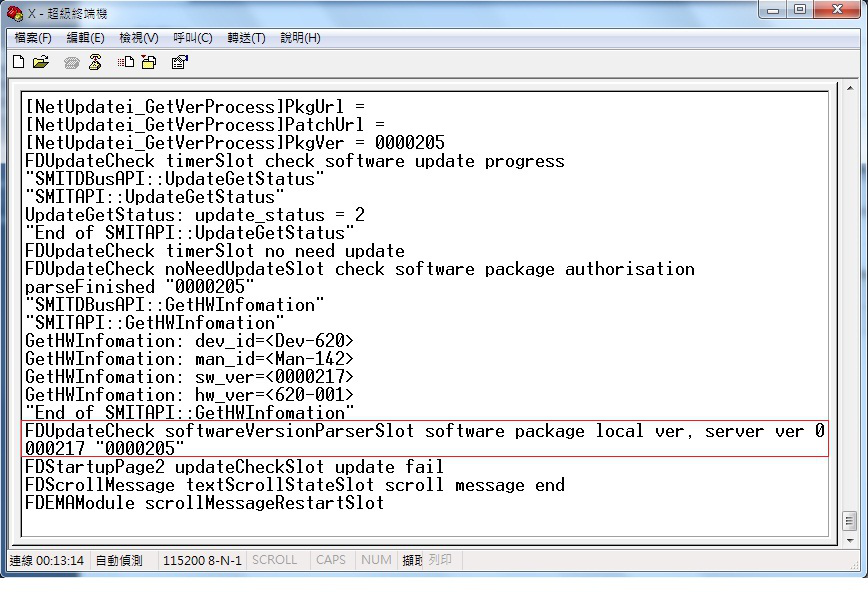Click the 連線 00:13:14 status entry

point(46,561)
